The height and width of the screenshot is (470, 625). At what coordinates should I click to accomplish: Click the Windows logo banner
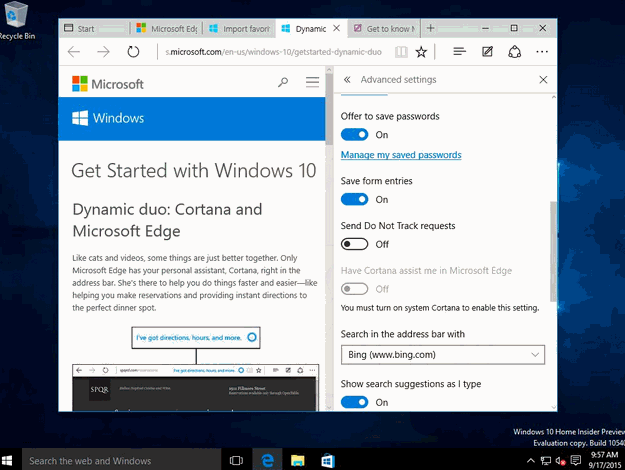click(108, 118)
